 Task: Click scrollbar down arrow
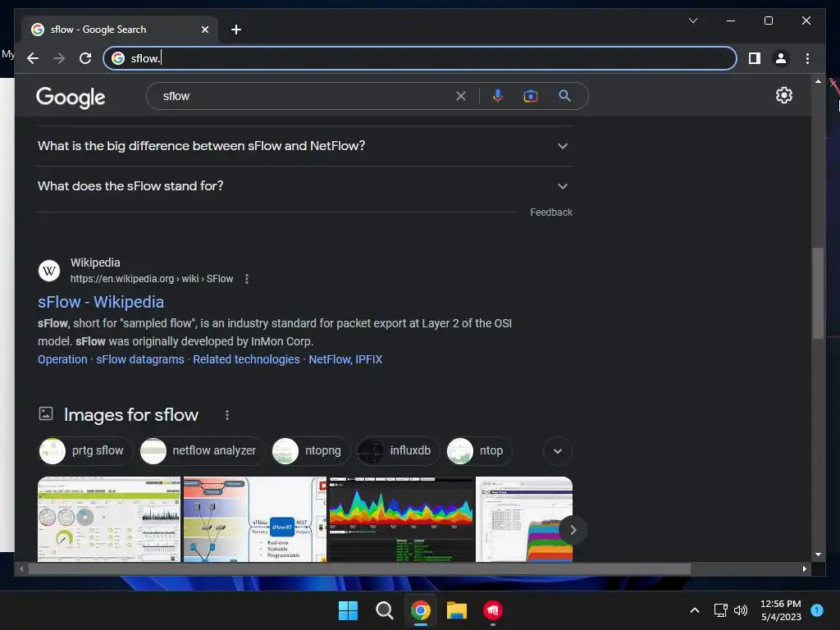(818, 555)
